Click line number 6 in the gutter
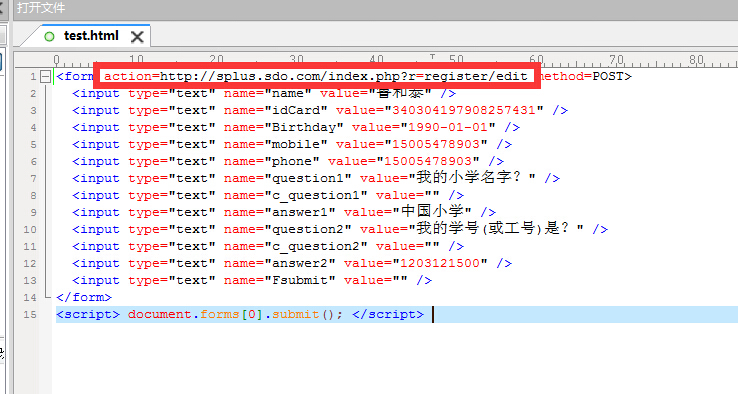Viewport: 738px width, 394px height. point(33,161)
